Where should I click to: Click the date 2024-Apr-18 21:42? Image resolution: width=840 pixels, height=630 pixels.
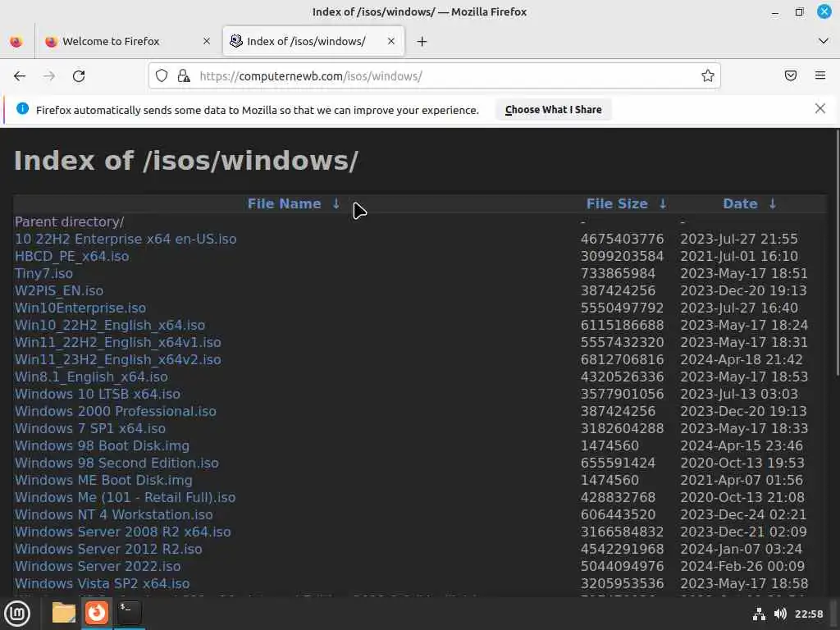(742, 359)
